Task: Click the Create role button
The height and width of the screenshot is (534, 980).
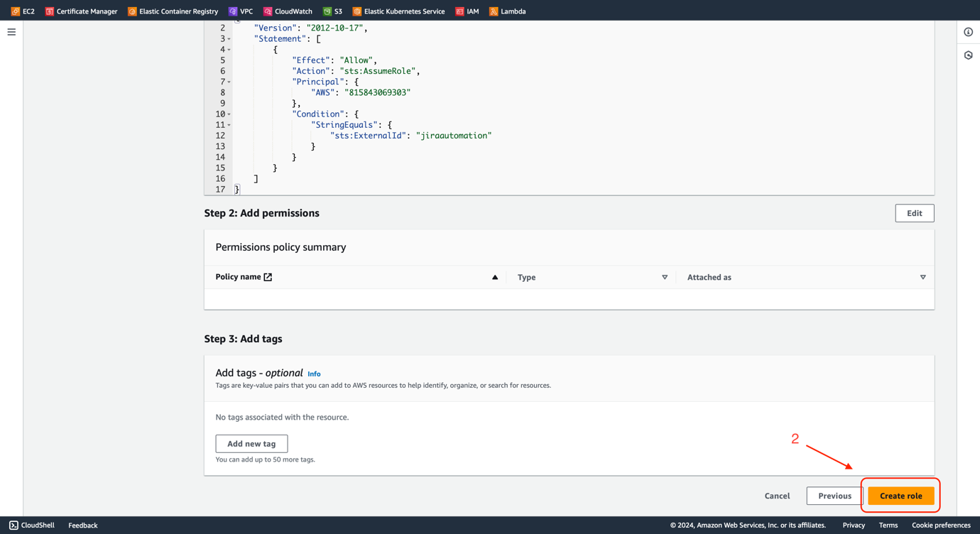Action: pyautogui.click(x=901, y=496)
